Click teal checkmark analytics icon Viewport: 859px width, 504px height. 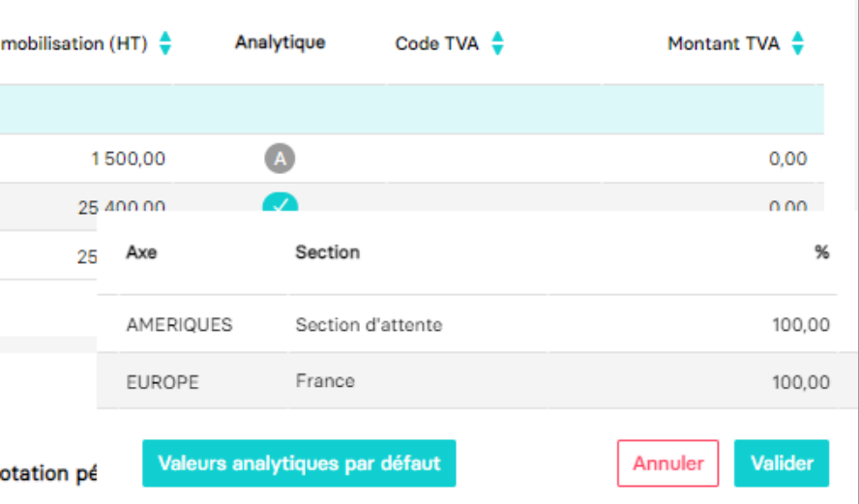pyautogui.click(x=280, y=202)
